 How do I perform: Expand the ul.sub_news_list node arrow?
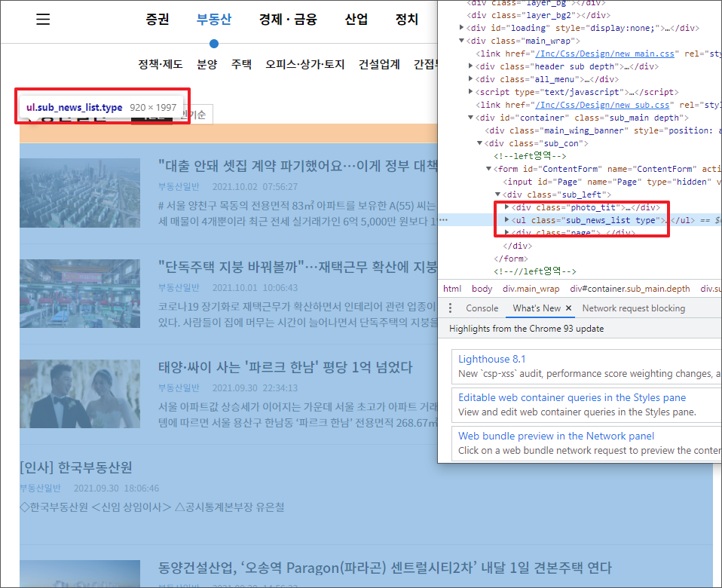point(506,220)
